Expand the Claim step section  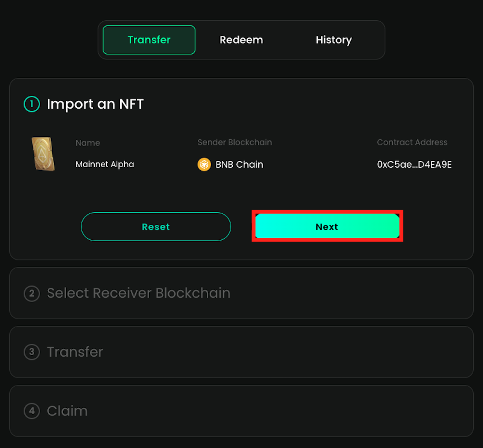pos(67,411)
